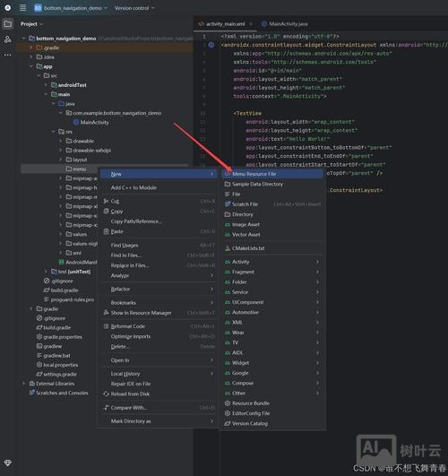Click the TextView tag in the editor
The width and height of the screenshot is (448, 476).
point(247,113)
